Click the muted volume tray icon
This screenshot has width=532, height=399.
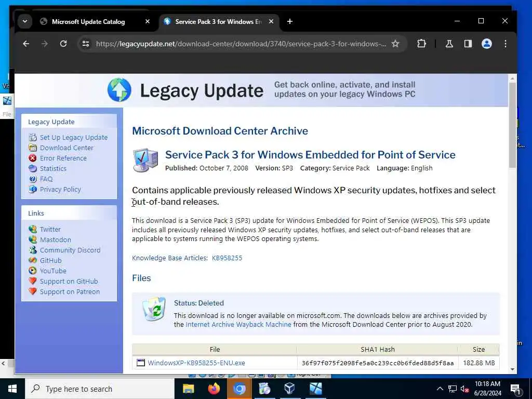point(464,389)
